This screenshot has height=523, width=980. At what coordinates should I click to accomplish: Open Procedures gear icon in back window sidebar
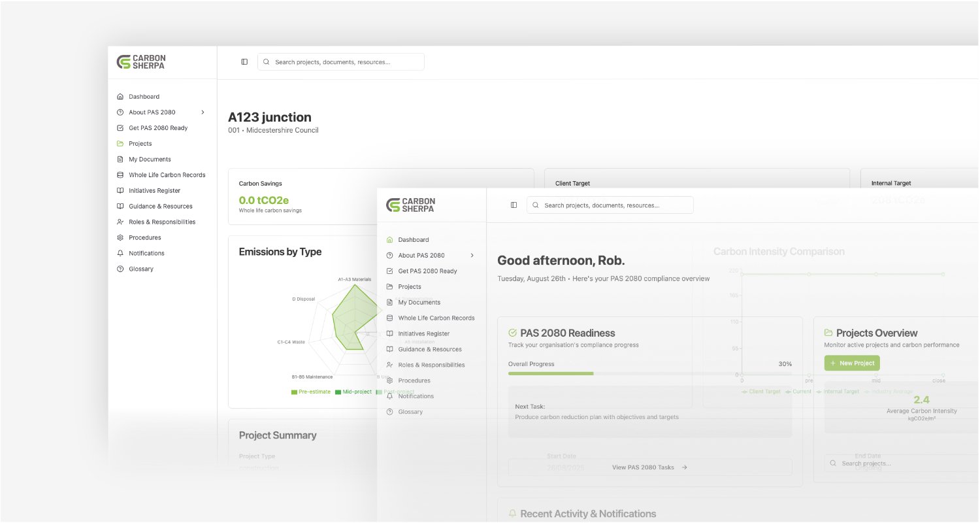(120, 238)
